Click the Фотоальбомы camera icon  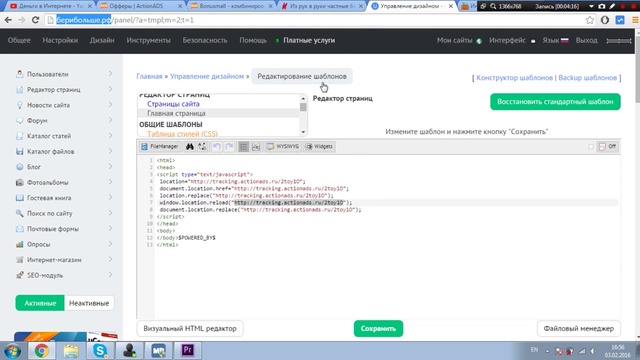(19, 182)
